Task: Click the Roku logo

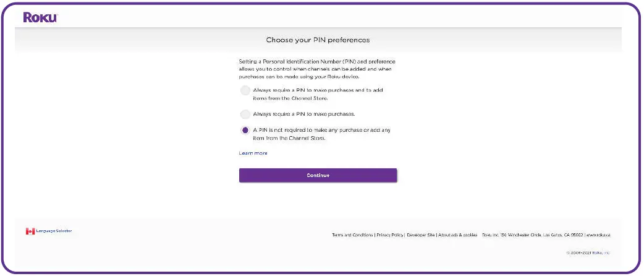Action: click(40, 17)
